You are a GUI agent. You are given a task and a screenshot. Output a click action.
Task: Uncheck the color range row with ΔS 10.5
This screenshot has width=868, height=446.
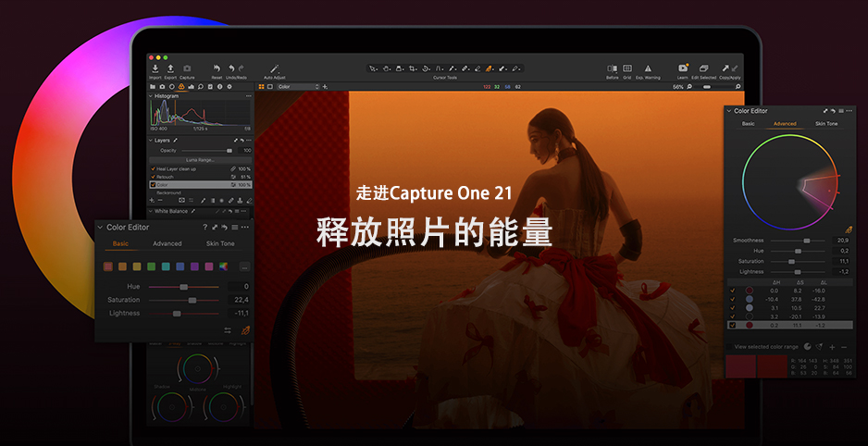733,307
